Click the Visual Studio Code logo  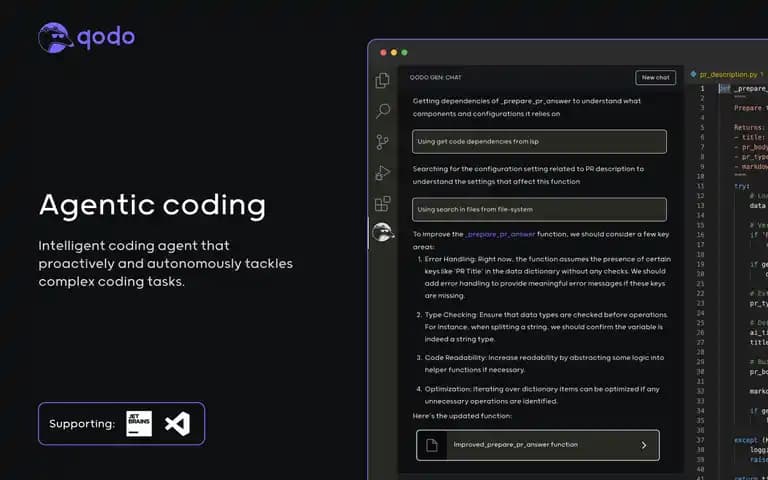(177, 424)
